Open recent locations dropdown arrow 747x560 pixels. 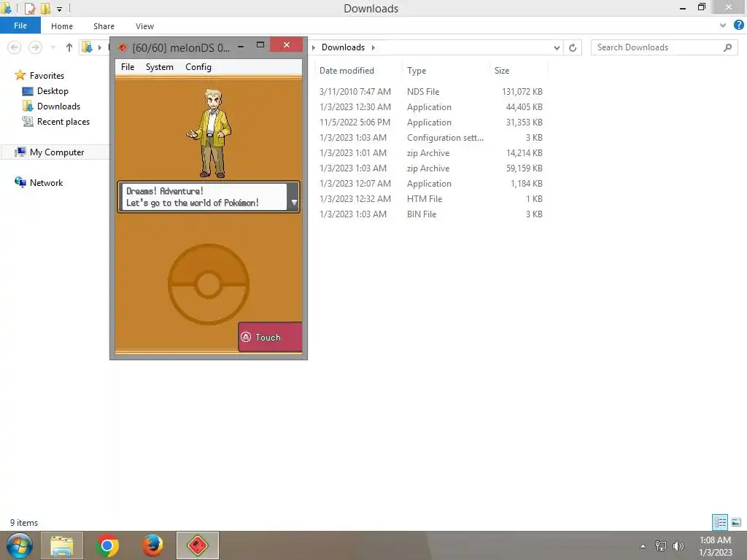(x=53, y=47)
